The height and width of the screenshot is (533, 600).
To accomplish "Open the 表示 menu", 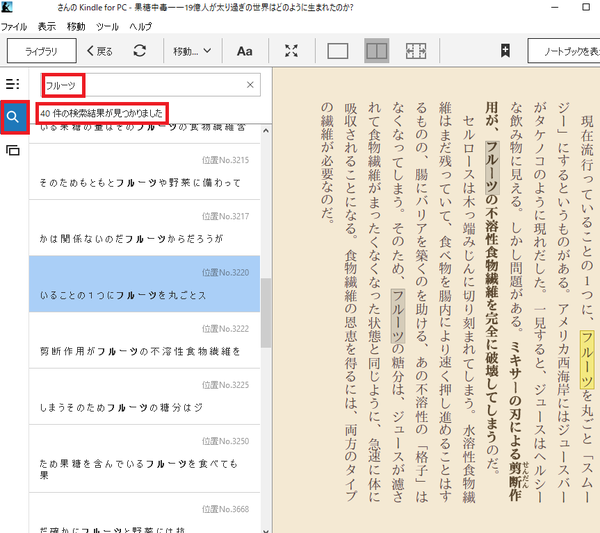I will pyautogui.click(x=47, y=26).
